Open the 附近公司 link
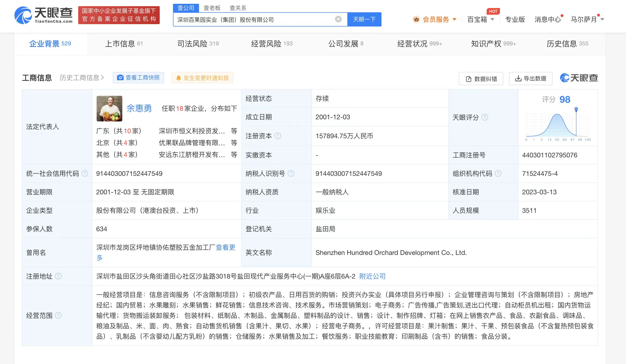The width and height of the screenshot is (626, 364). coord(372,276)
